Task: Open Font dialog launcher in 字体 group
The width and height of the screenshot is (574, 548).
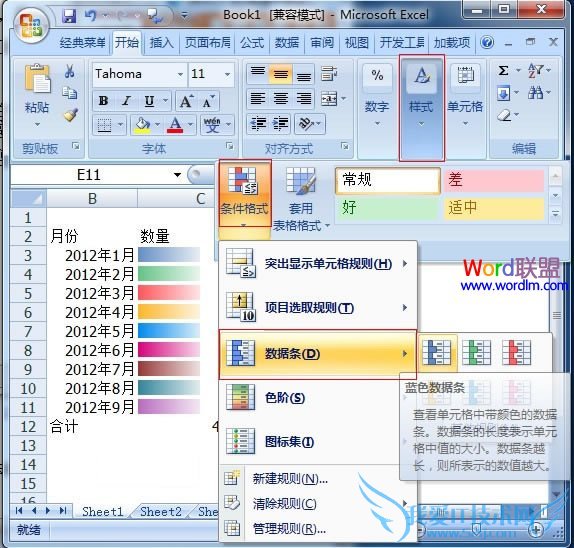Action: [230, 146]
